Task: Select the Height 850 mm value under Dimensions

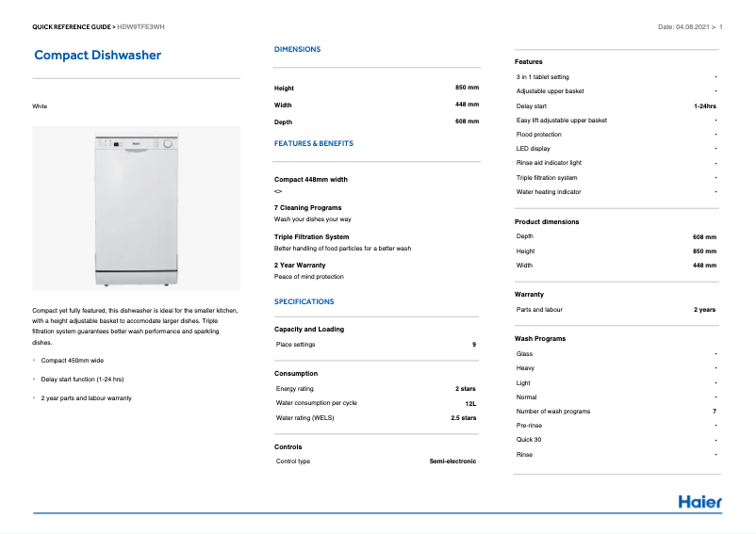Action: pos(467,88)
